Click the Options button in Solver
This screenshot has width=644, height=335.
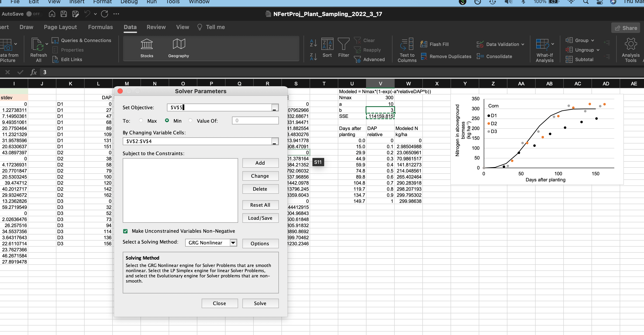260,244
